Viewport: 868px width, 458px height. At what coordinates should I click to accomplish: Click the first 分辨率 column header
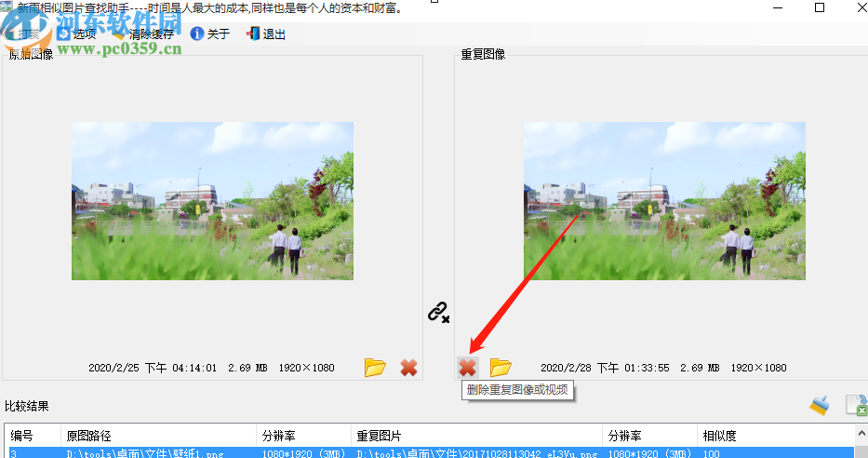click(x=303, y=436)
